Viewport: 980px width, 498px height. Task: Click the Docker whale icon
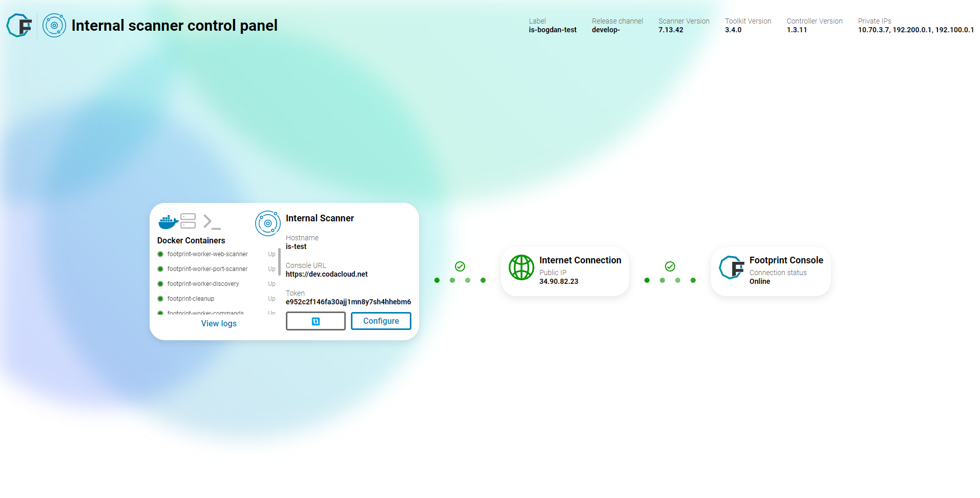pyautogui.click(x=167, y=221)
